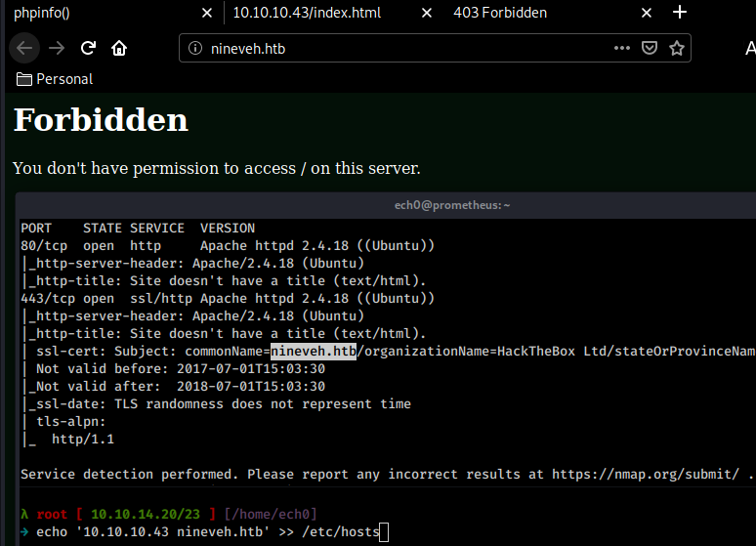Open the page actions three-dot menu
The image size is (756, 546).
(x=622, y=48)
